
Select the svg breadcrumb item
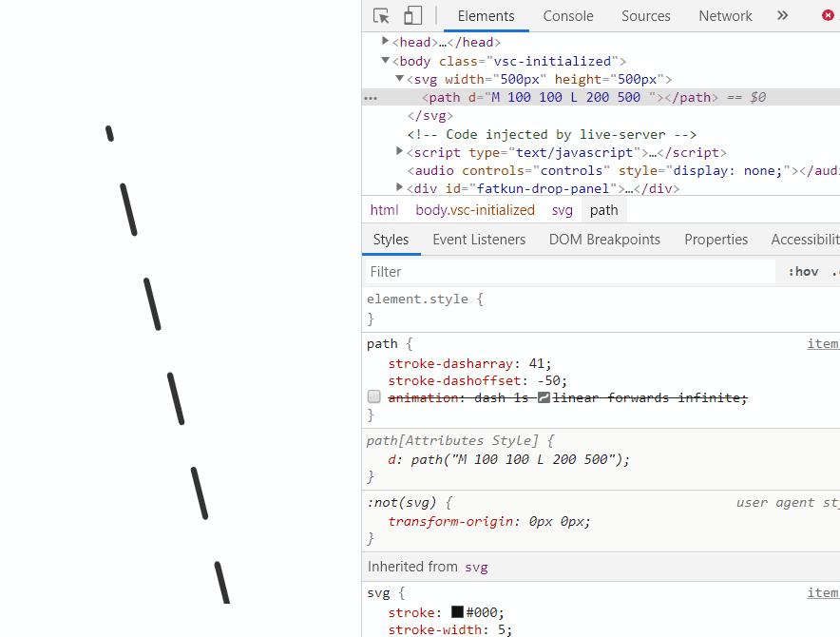(x=563, y=210)
